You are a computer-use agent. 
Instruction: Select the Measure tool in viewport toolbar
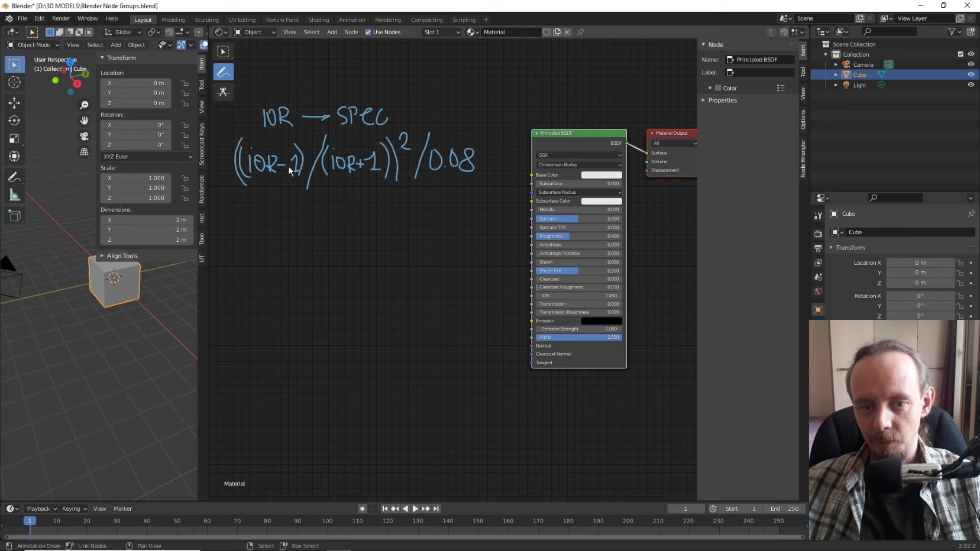point(14,195)
